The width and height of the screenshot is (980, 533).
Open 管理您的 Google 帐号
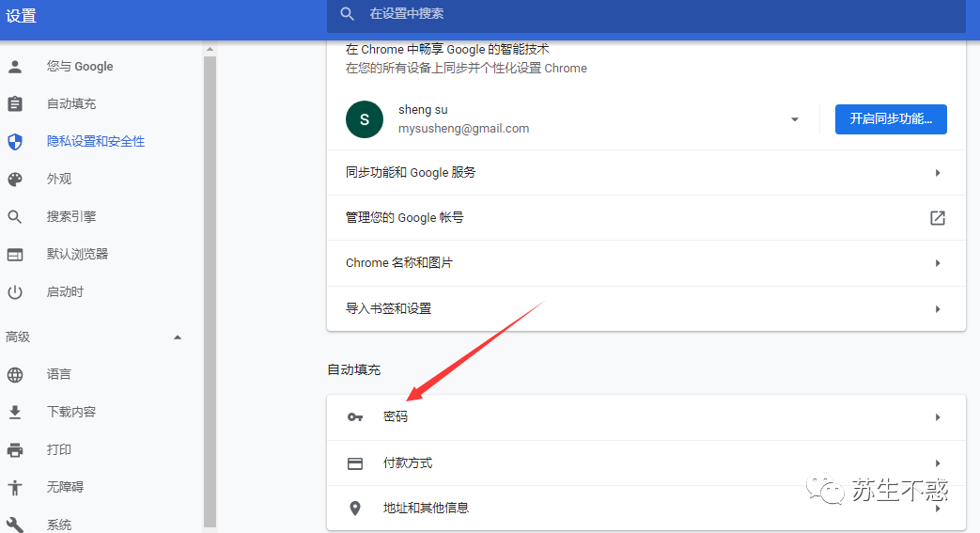(x=646, y=218)
